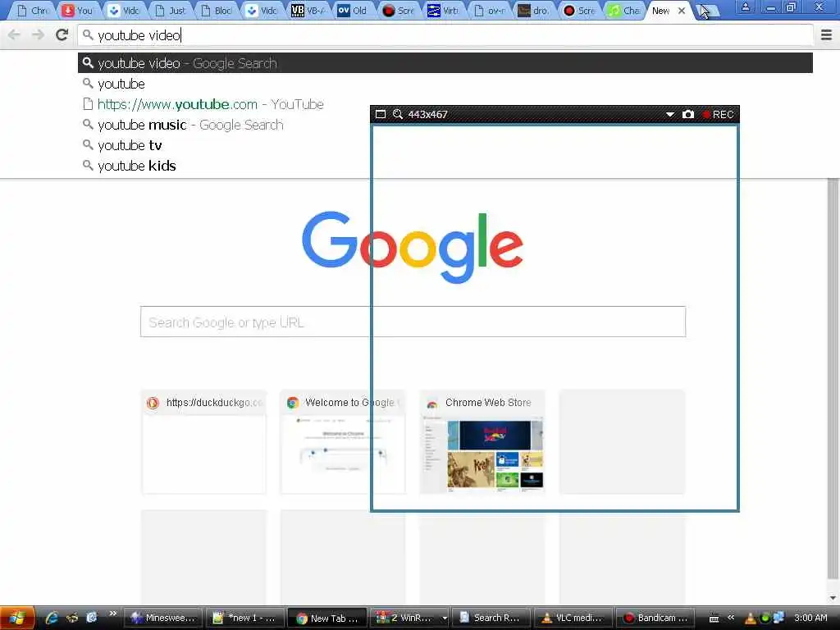Click the Bandicam magnifier icon

pyautogui.click(x=398, y=114)
